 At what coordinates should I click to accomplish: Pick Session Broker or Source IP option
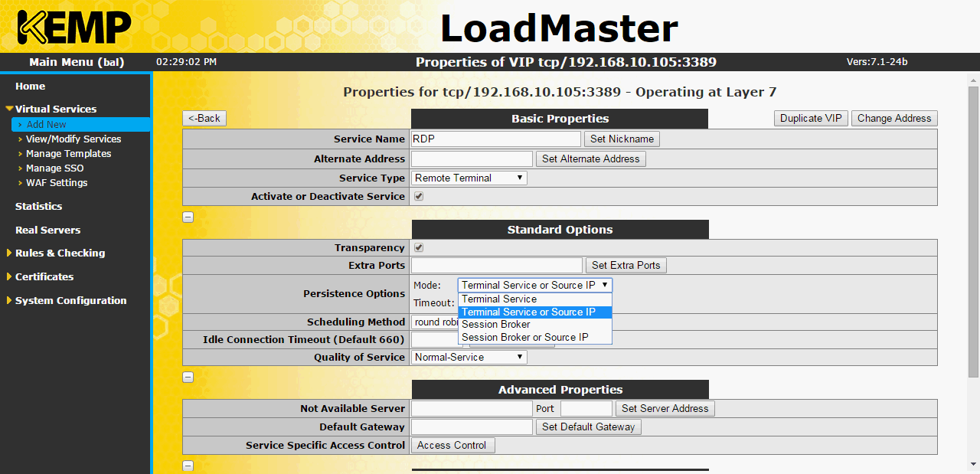point(535,337)
